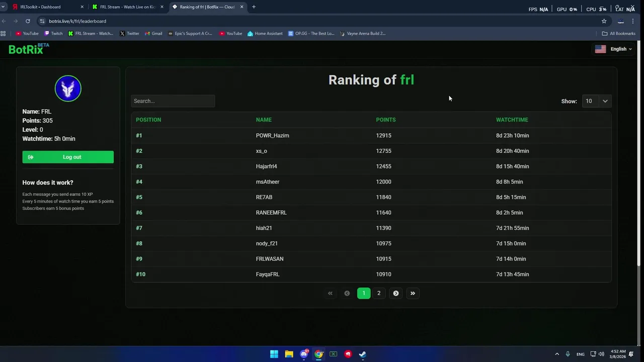Open Epic's Support bookmark
Image resolution: width=644 pixels, height=362 pixels.
(190, 34)
